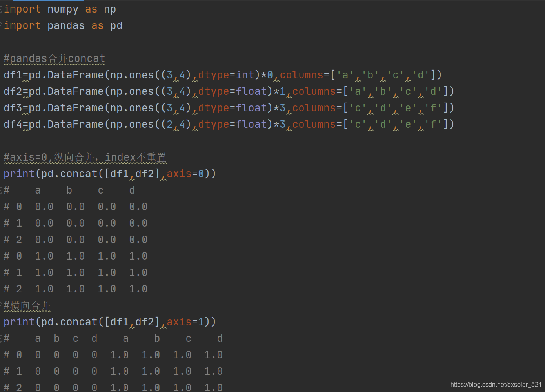Click the '# 0' row with mixed 0 and 1.0
Screen dimensions: 545x392
(113, 355)
